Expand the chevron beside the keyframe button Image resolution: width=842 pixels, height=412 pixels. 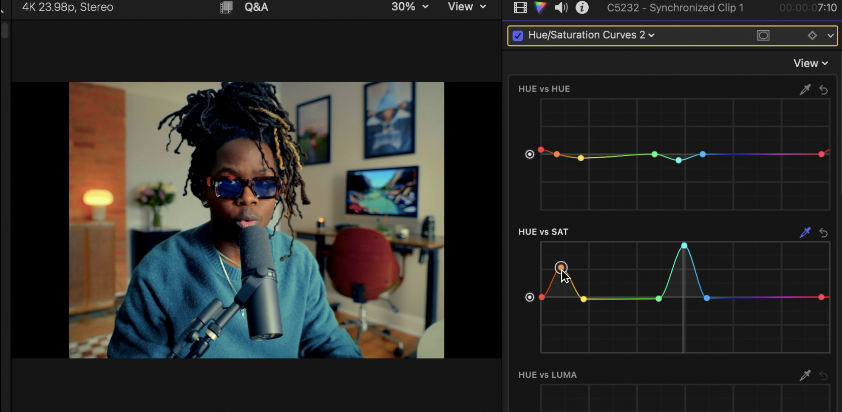pyautogui.click(x=830, y=35)
